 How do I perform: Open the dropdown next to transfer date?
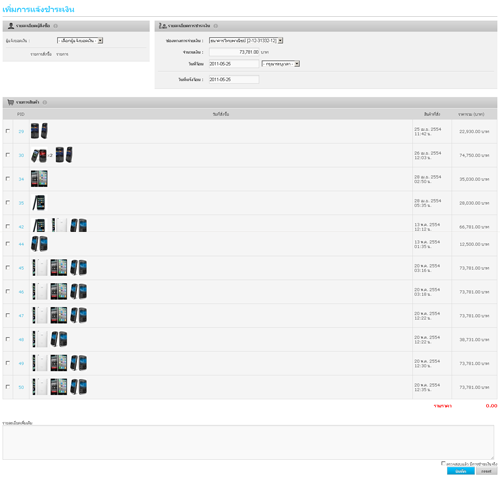[x=281, y=64]
